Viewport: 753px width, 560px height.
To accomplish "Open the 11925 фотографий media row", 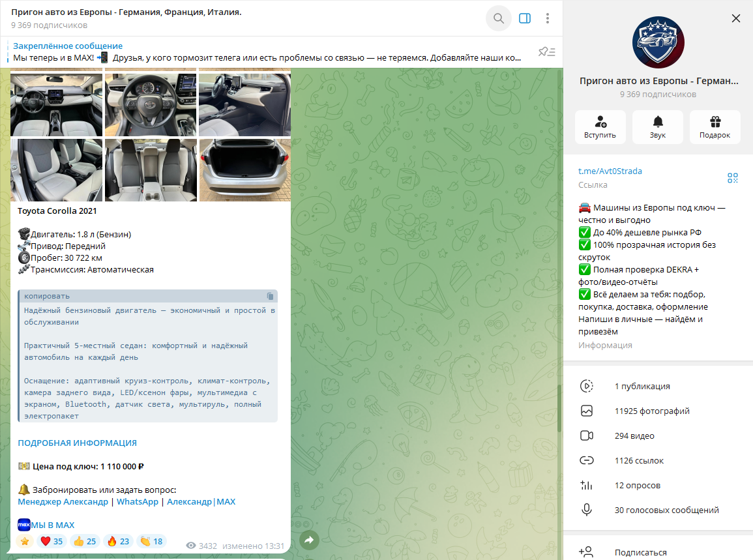I will coord(658,411).
